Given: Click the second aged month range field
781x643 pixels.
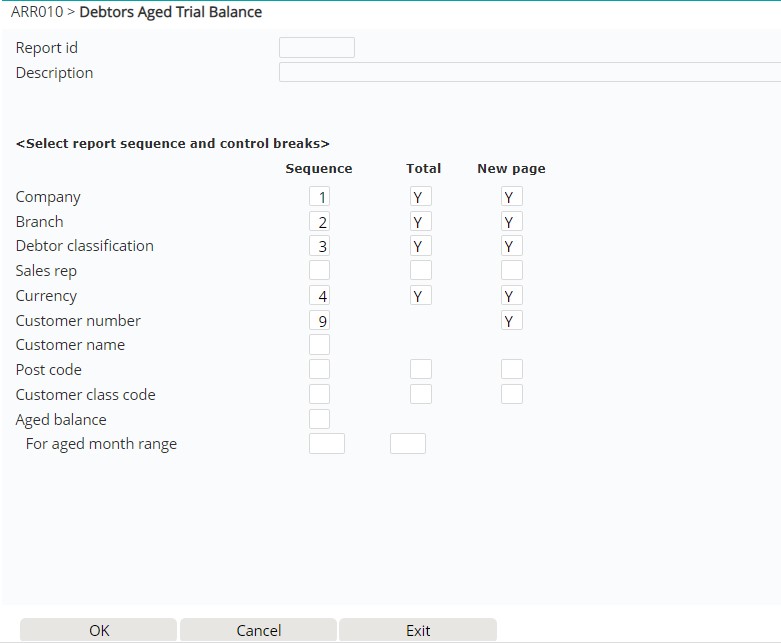Looking at the screenshot, I should [407, 444].
